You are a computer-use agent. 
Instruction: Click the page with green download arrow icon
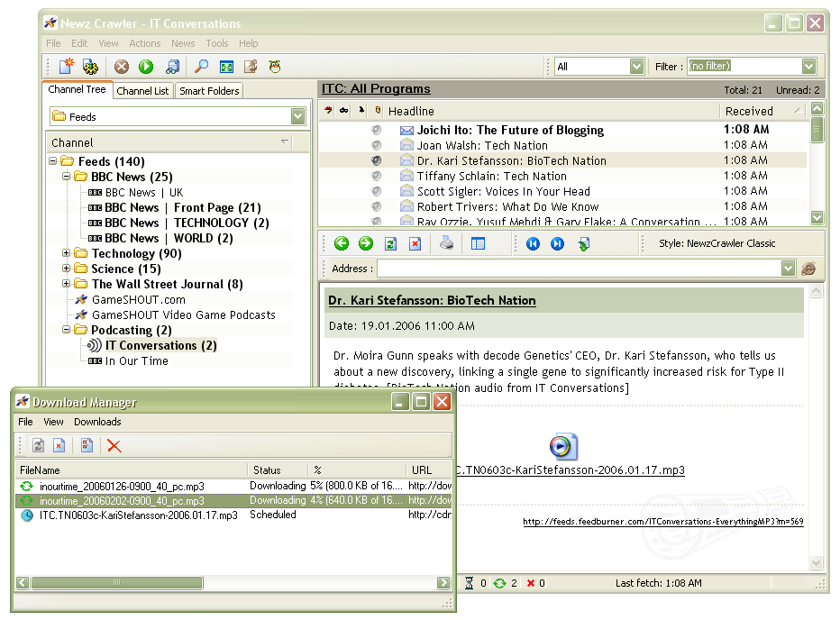coord(584,244)
